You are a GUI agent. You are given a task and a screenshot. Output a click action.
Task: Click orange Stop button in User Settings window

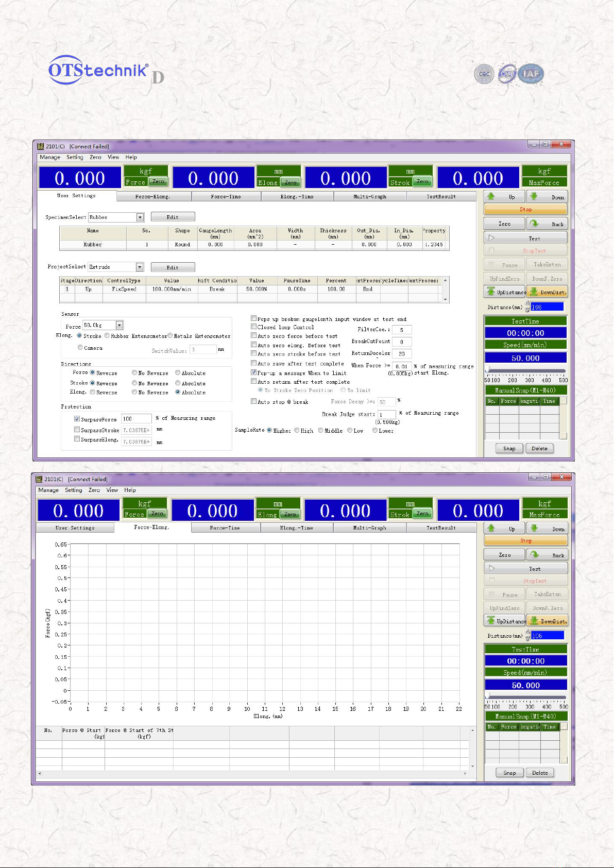525,209
